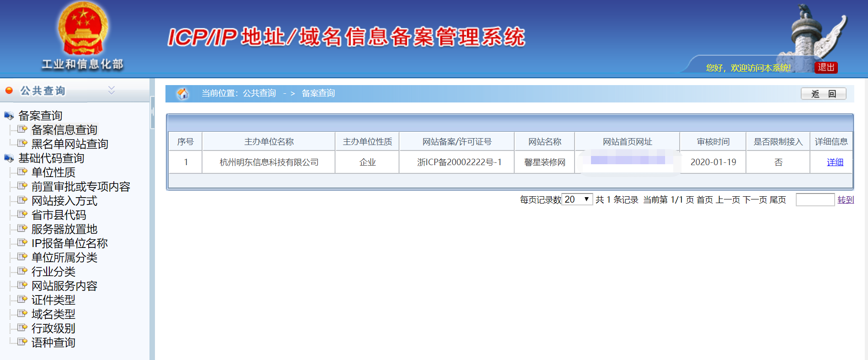Collapse the 公共查询 panel chevron
868x360 pixels.
[x=112, y=90]
